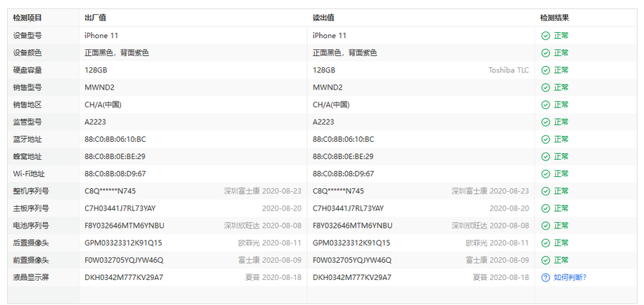
Task: Click CH/A(中国) in the 读出值 column
Action: [x=331, y=105]
